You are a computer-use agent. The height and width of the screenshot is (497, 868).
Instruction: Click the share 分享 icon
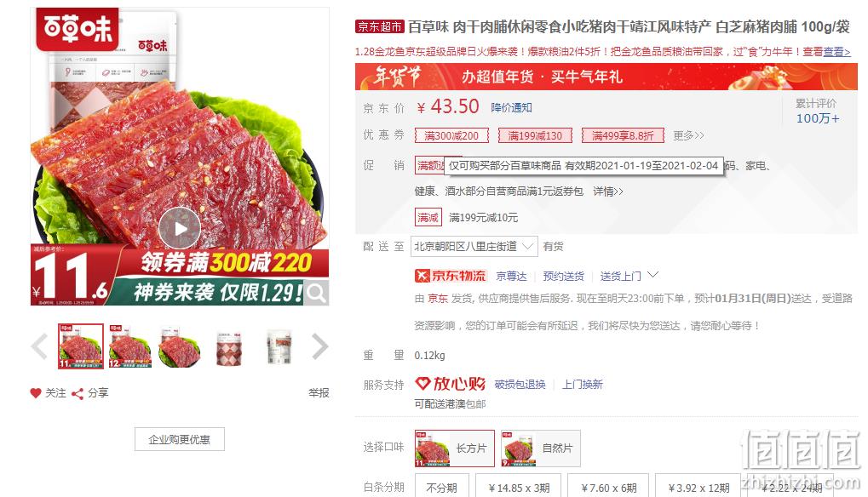(78, 394)
